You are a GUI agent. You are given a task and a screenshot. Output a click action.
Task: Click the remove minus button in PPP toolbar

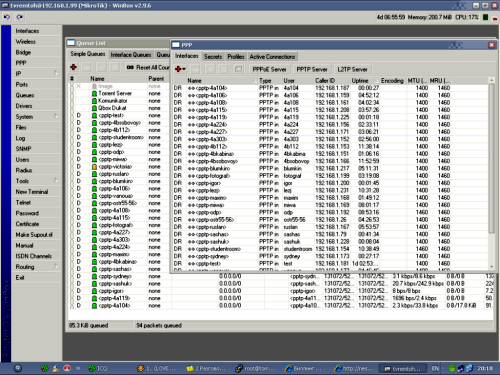pos(195,69)
